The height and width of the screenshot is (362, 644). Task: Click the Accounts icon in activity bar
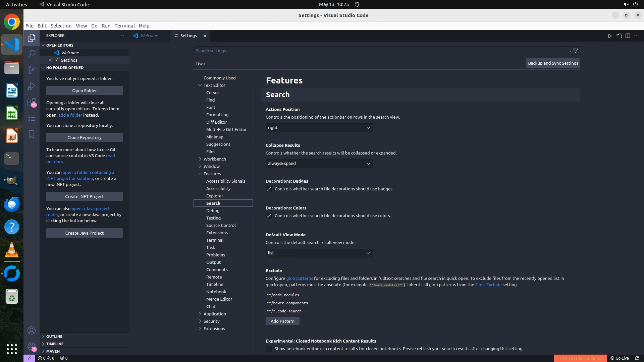pyautogui.click(x=32, y=330)
